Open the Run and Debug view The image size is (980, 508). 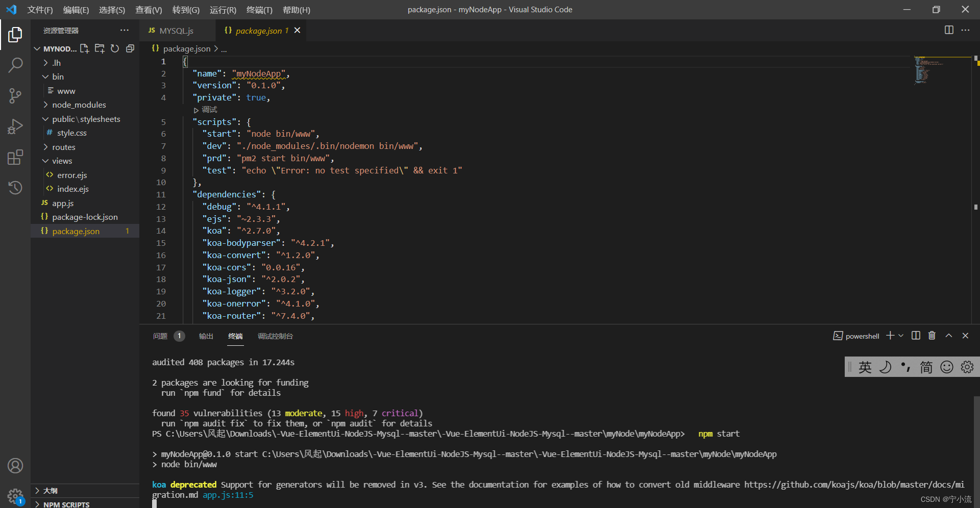click(x=15, y=126)
